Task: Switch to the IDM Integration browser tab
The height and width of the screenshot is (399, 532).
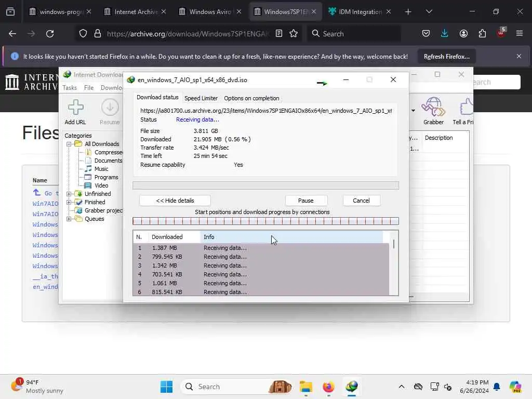Action: tap(360, 12)
